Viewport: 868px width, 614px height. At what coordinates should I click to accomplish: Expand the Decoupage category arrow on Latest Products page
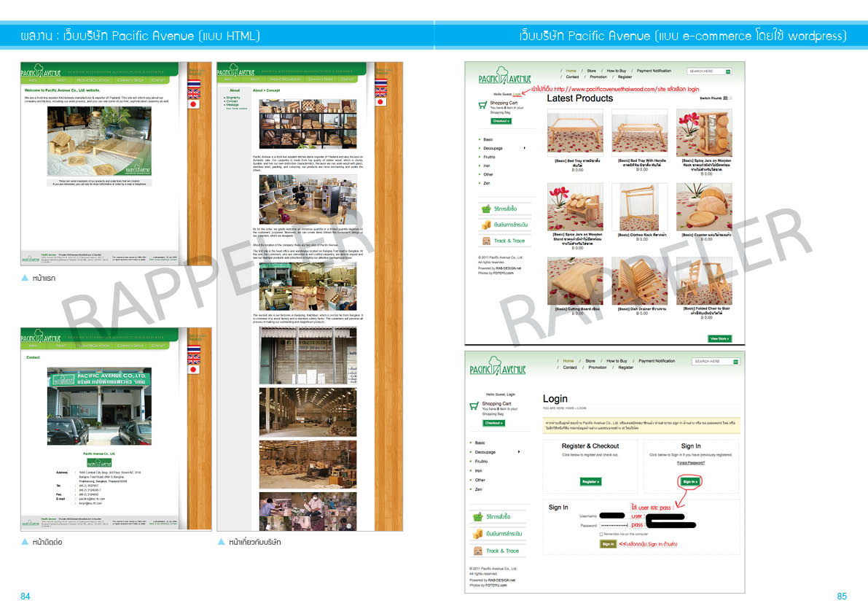click(x=525, y=148)
